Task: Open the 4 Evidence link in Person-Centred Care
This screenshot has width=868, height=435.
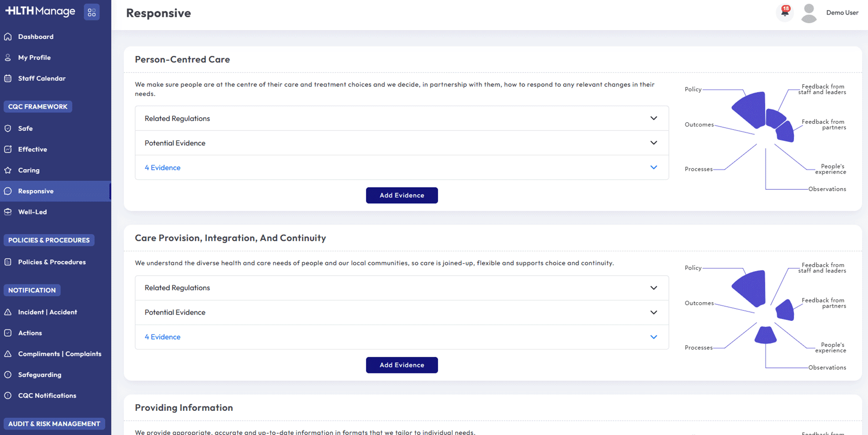Action: [163, 168]
